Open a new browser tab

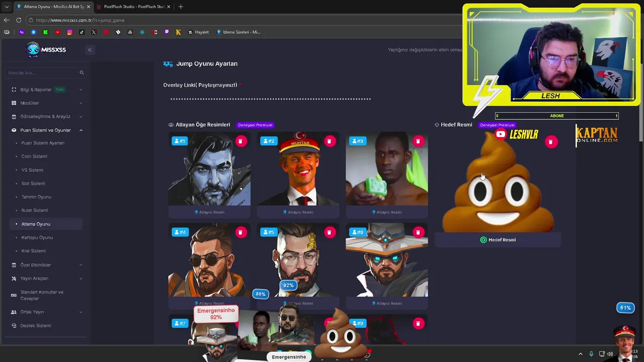pos(181,7)
